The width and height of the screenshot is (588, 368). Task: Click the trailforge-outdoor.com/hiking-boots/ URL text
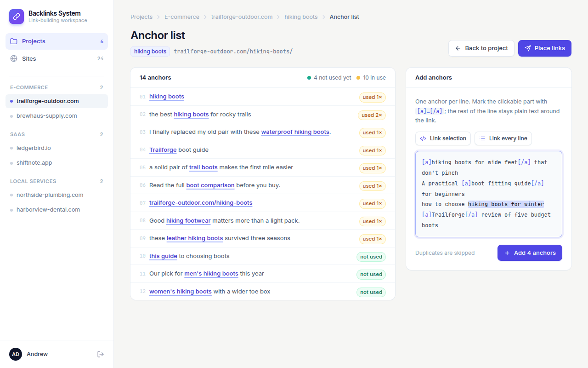point(233,52)
